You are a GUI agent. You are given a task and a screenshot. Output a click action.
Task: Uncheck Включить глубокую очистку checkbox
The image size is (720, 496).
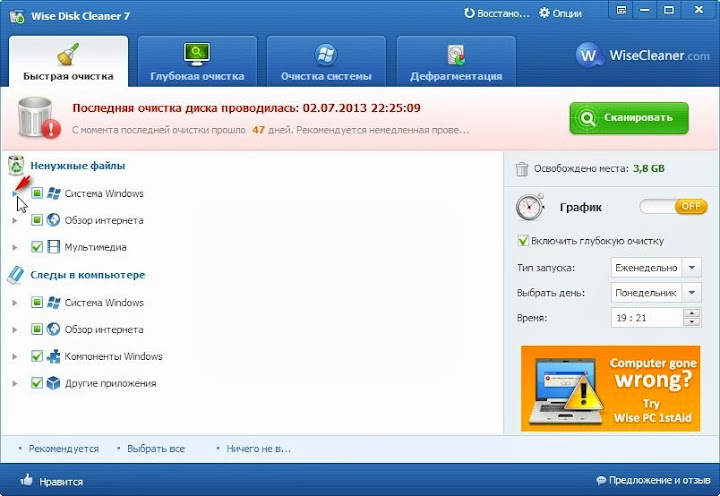[x=523, y=241]
